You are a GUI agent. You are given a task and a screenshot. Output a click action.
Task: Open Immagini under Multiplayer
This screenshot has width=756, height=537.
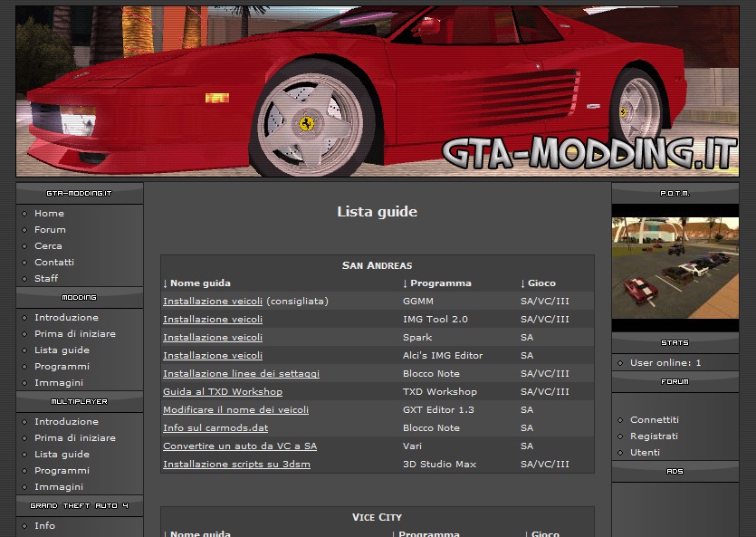pyautogui.click(x=58, y=486)
